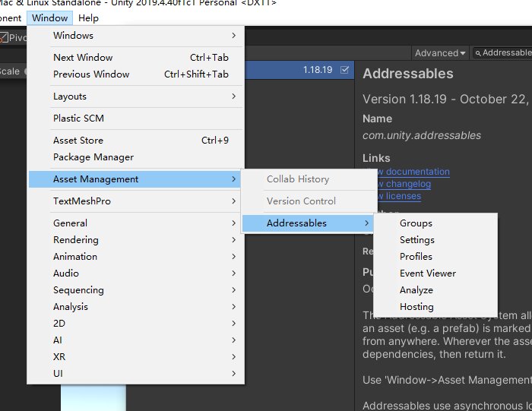
Task: Expand the Layouts submenu
Action: pyautogui.click(x=136, y=96)
